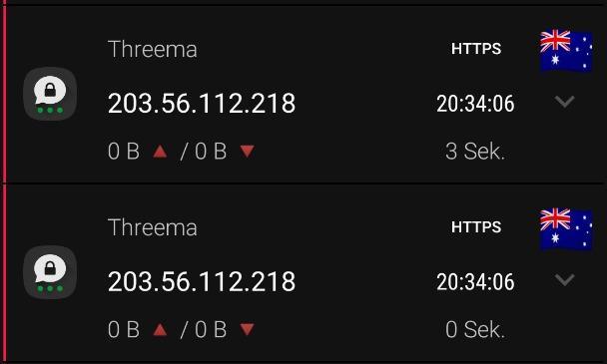Select the first entry's 203.56.112.218 IP address
607x364 pixels.
(x=202, y=104)
